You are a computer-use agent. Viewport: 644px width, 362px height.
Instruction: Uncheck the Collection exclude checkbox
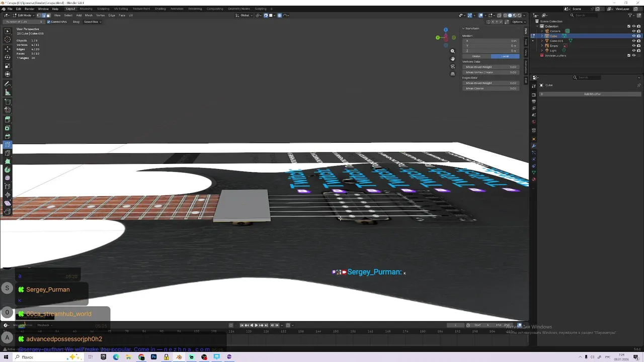[629, 26]
